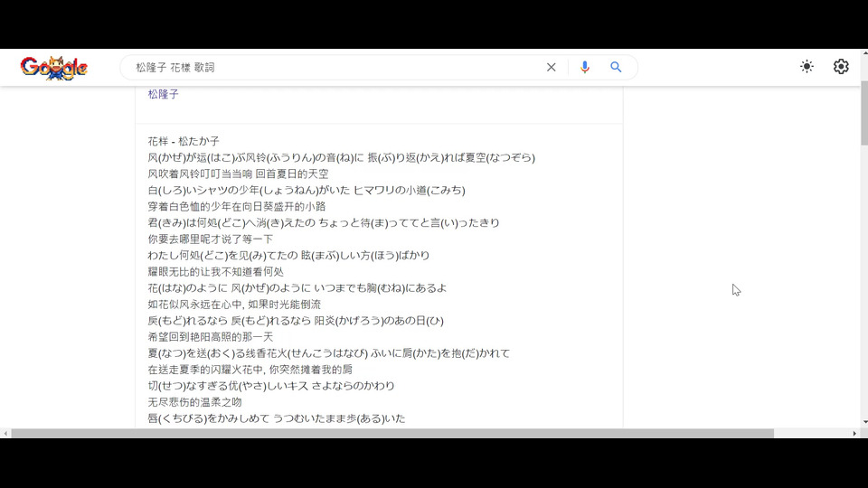Image resolution: width=868 pixels, height=488 pixels.
Task: Click the line 你要去哪里呢才说了等一下
Action: pos(211,239)
